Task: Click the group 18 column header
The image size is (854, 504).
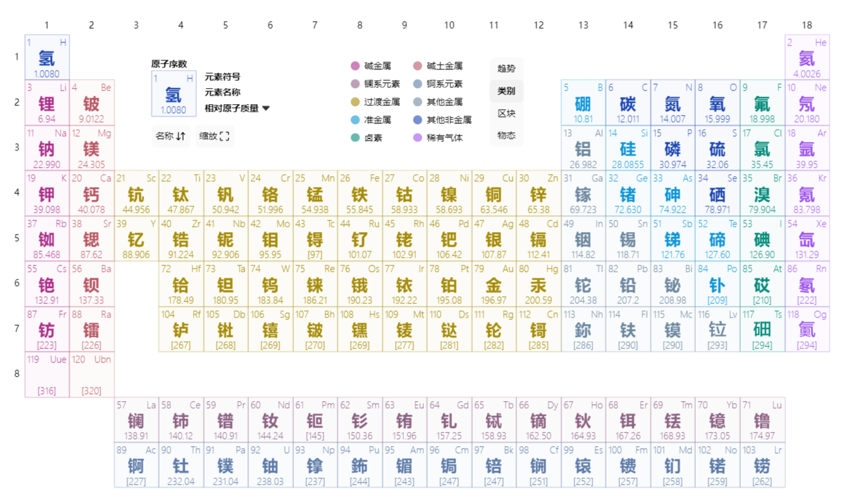Action: (x=806, y=25)
